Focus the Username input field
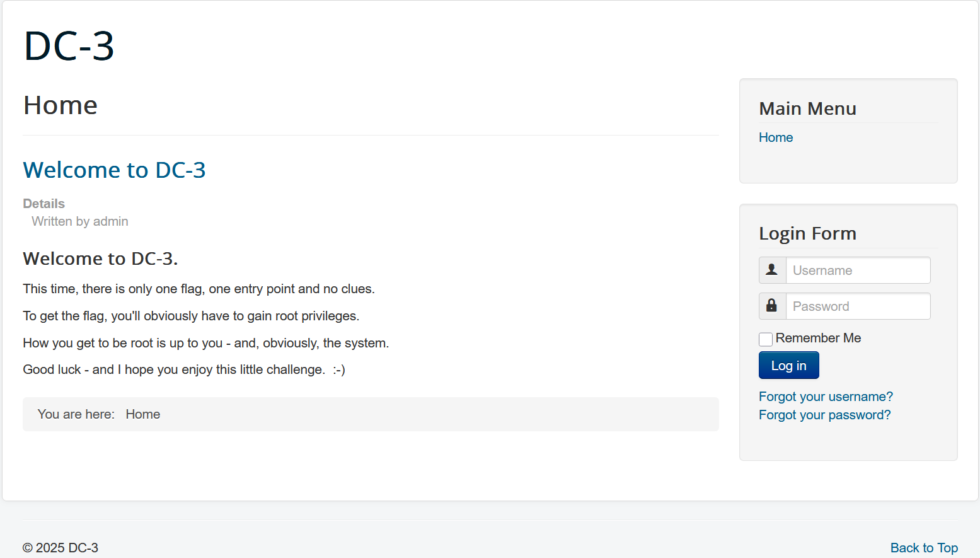The width and height of the screenshot is (980, 558). tap(858, 270)
